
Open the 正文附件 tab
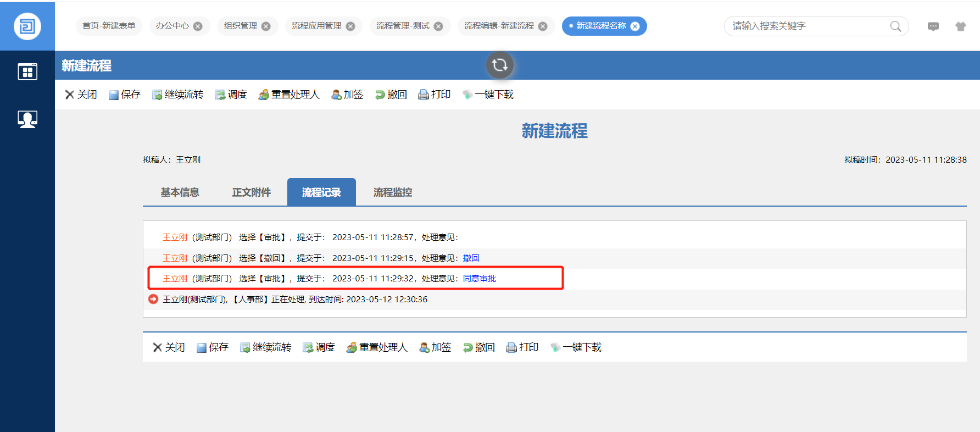[251, 192]
